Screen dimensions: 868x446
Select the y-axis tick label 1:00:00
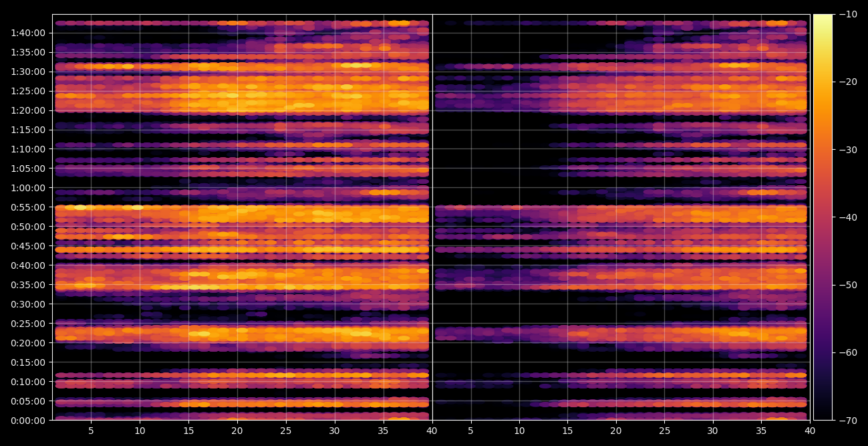pyautogui.click(x=28, y=188)
